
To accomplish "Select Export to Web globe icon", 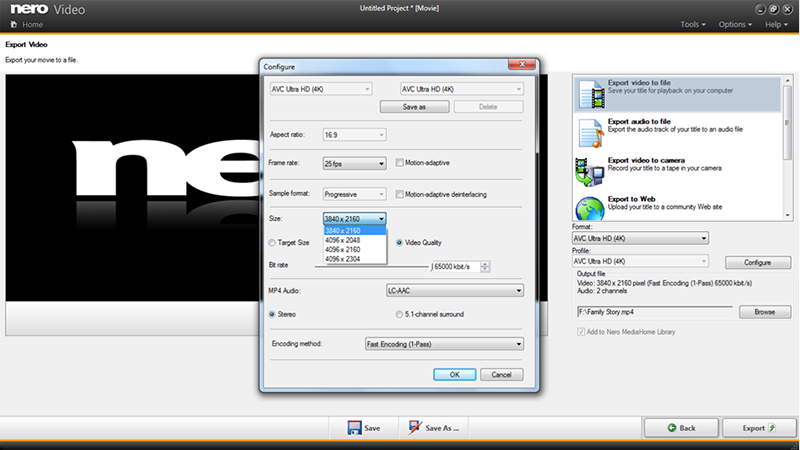I will 590,209.
